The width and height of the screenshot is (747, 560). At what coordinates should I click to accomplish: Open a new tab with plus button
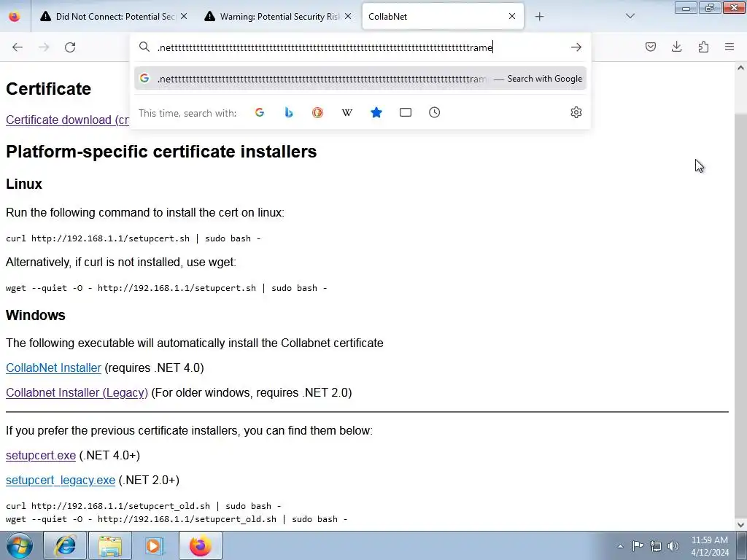point(539,17)
